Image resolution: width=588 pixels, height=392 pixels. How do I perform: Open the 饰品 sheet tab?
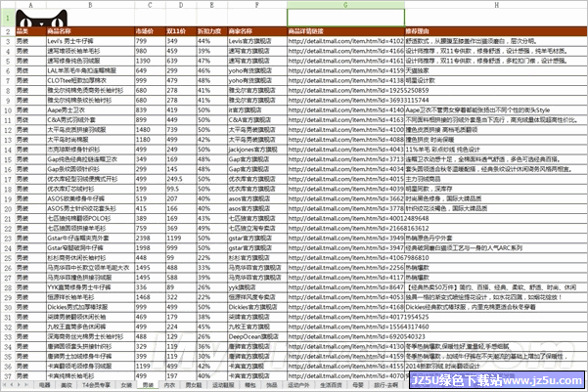pyautogui.click(x=272, y=385)
